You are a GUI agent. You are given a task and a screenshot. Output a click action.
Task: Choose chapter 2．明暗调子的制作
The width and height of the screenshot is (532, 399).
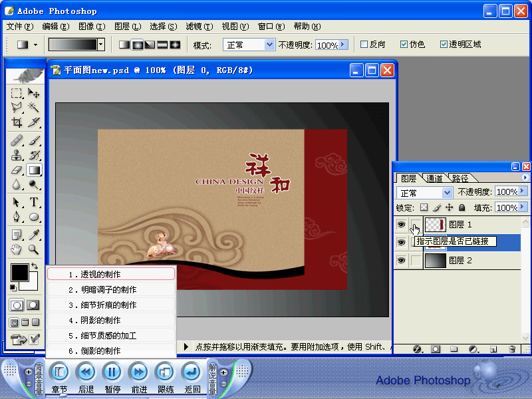pyautogui.click(x=111, y=289)
